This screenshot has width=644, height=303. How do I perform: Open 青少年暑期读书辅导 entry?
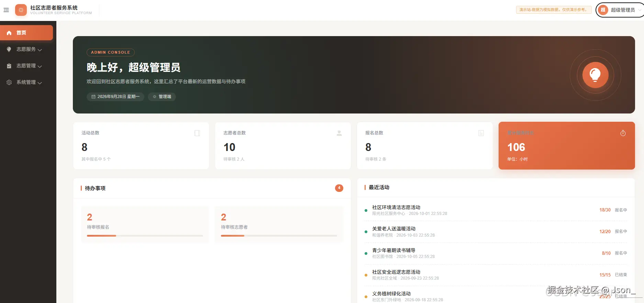click(x=496, y=253)
